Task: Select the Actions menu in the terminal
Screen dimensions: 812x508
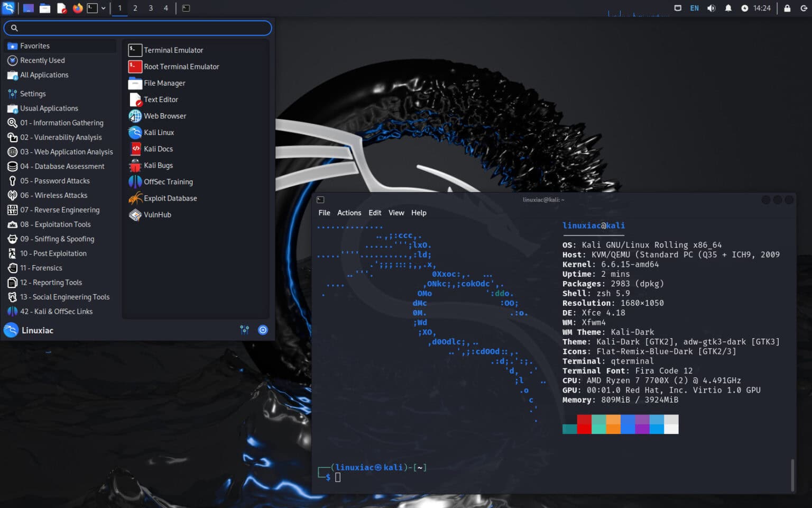Action: [x=349, y=213]
